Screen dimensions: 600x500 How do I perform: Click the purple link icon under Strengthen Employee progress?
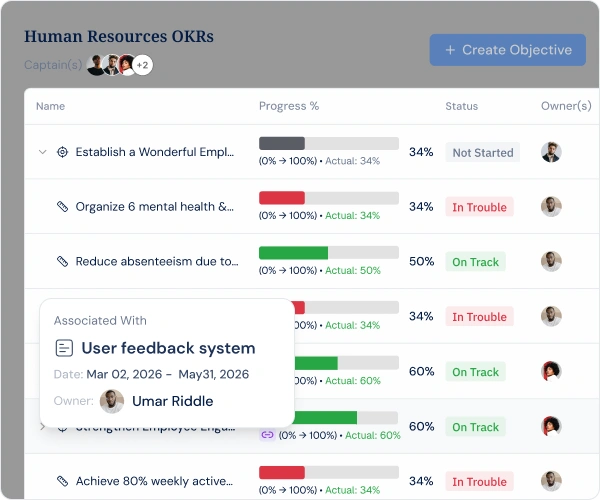tap(267, 435)
